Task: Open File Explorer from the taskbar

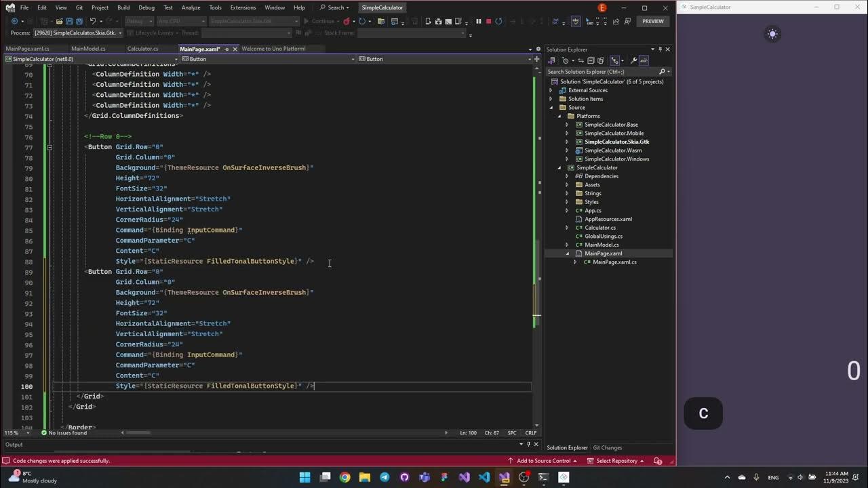Action: click(364, 477)
